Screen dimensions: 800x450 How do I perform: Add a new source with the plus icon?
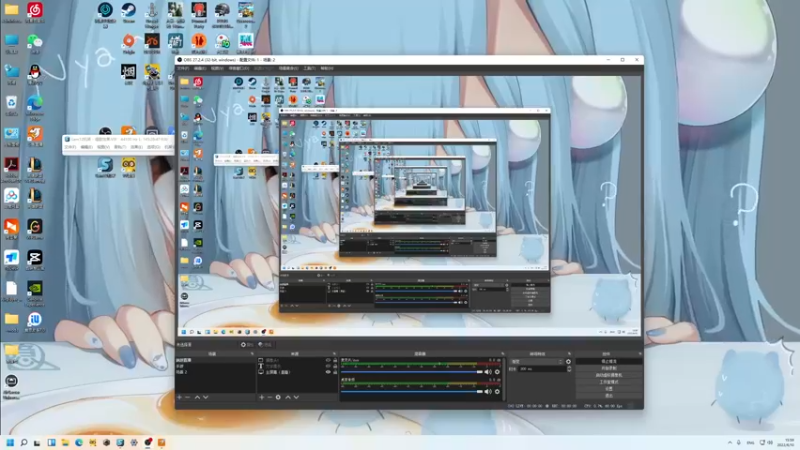tap(261, 397)
